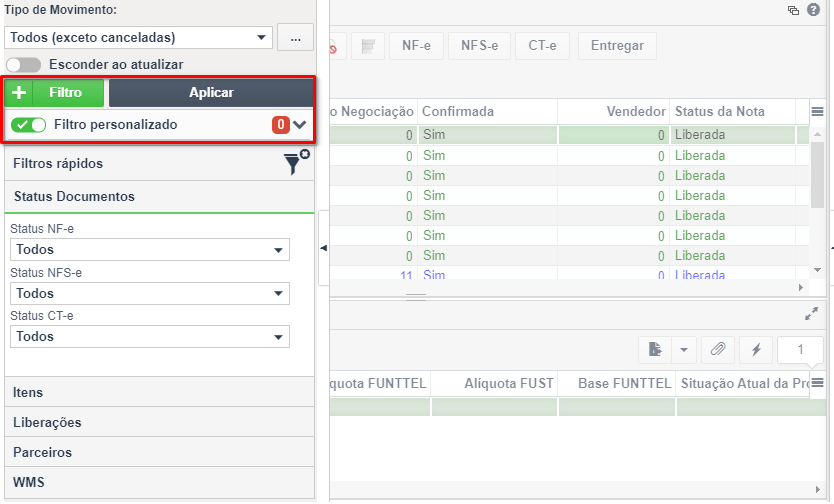Click the paperclip attachment icon
This screenshot has width=834, height=504.
tap(718, 349)
